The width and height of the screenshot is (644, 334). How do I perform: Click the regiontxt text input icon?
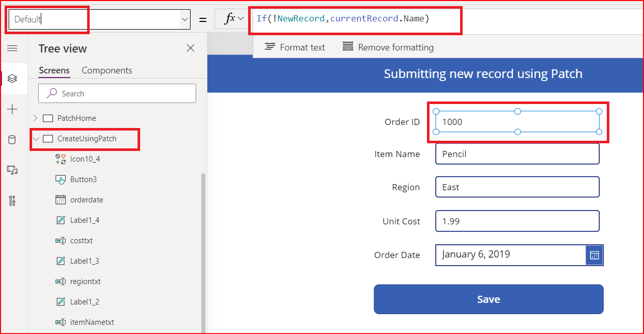coord(61,281)
